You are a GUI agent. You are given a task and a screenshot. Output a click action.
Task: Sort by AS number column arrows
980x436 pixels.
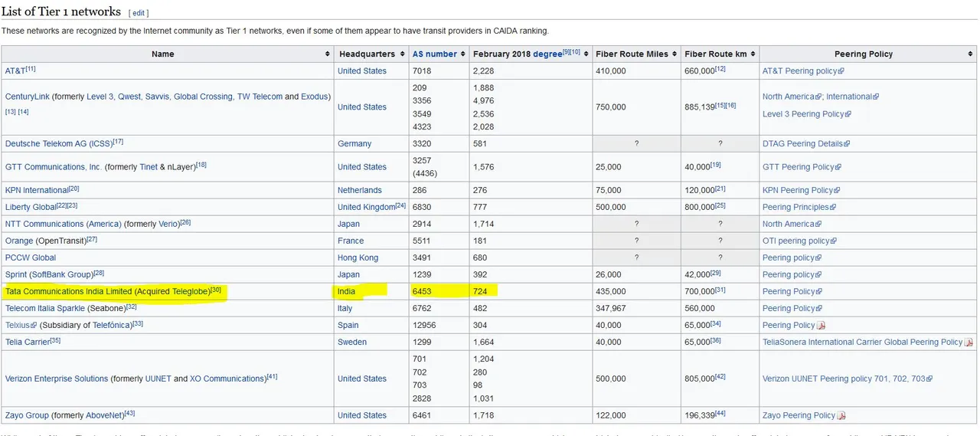click(x=463, y=54)
